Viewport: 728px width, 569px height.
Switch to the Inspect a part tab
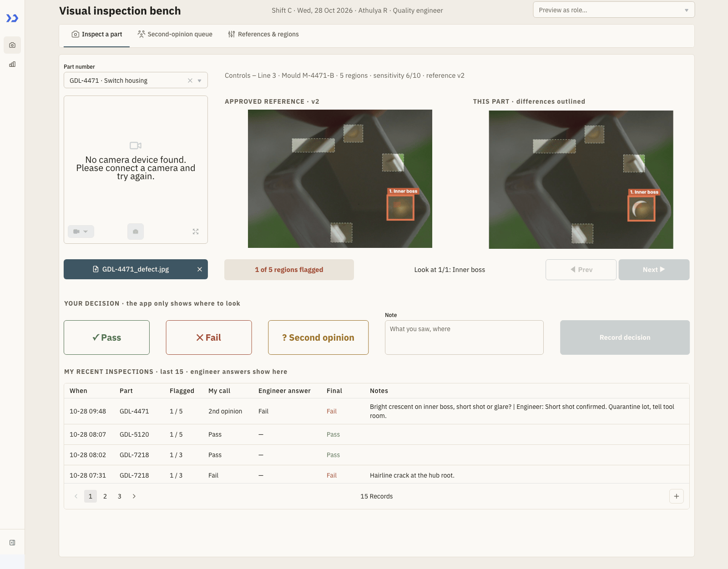pyautogui.click(x=97, y=35)
